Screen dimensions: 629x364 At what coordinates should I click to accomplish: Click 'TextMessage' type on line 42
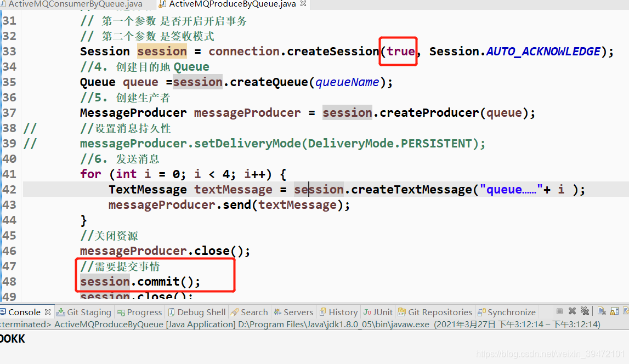(148, 189)
